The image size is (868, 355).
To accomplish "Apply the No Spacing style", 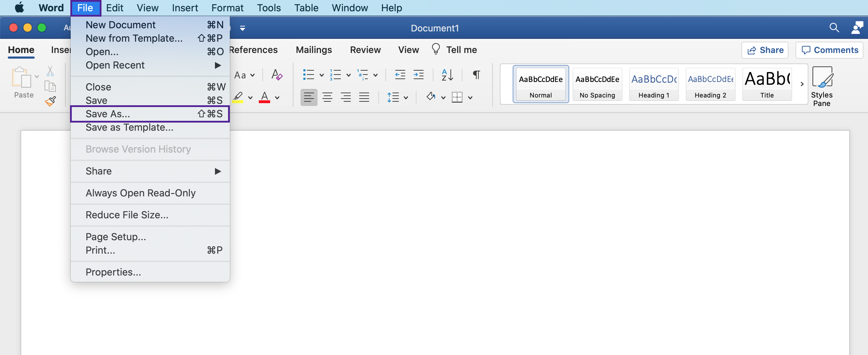I will coord(597,84).
